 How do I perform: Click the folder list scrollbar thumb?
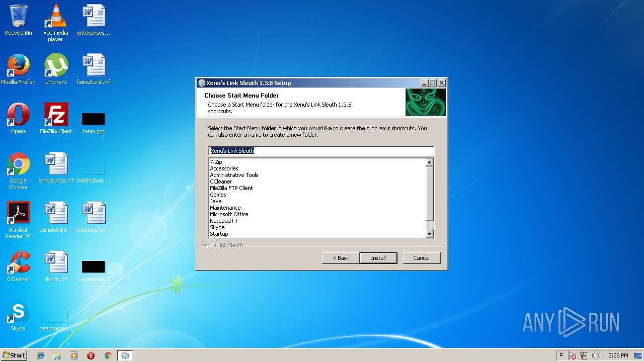coord(429,194)
